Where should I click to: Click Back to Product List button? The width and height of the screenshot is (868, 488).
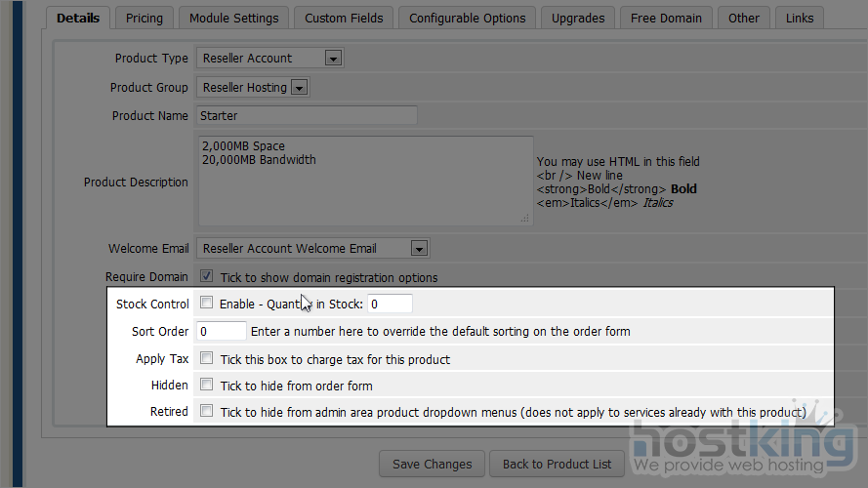click(x=557, y=464)
